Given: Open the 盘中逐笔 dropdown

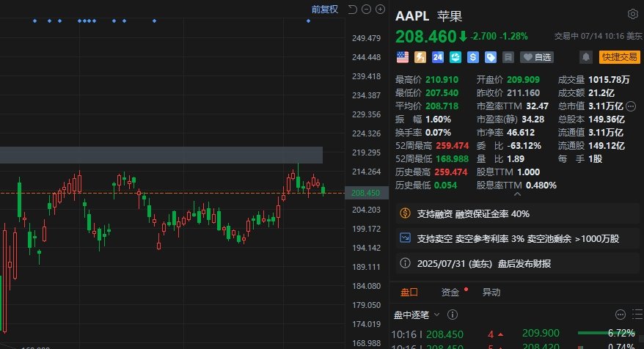Looking at the screenshot, I should (x=417, y=315).
